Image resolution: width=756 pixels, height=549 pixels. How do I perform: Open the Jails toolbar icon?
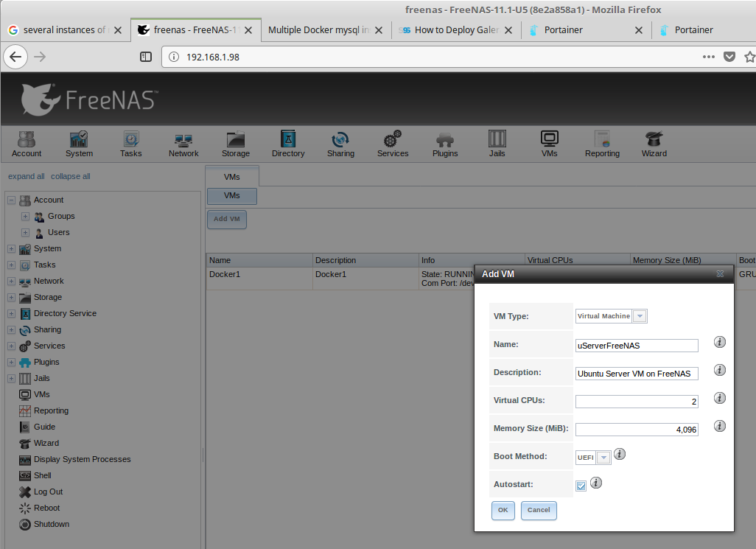497,144
